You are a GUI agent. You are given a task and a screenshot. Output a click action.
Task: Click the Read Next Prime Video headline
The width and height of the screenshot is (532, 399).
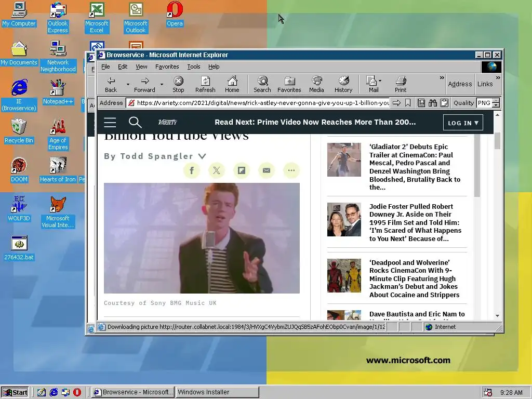(315, 122)
